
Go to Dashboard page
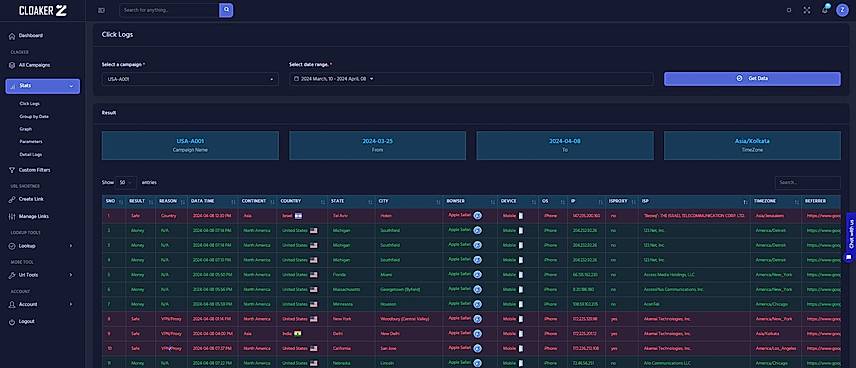[31, 36]
